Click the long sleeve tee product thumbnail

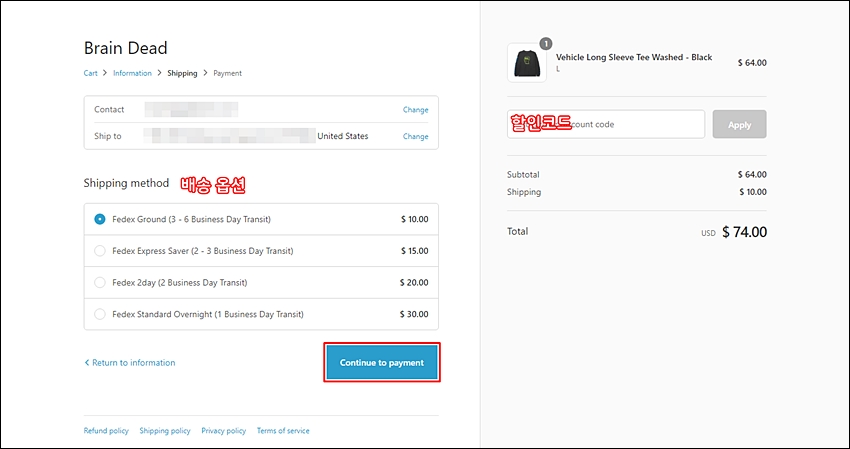tap(527, 63)
